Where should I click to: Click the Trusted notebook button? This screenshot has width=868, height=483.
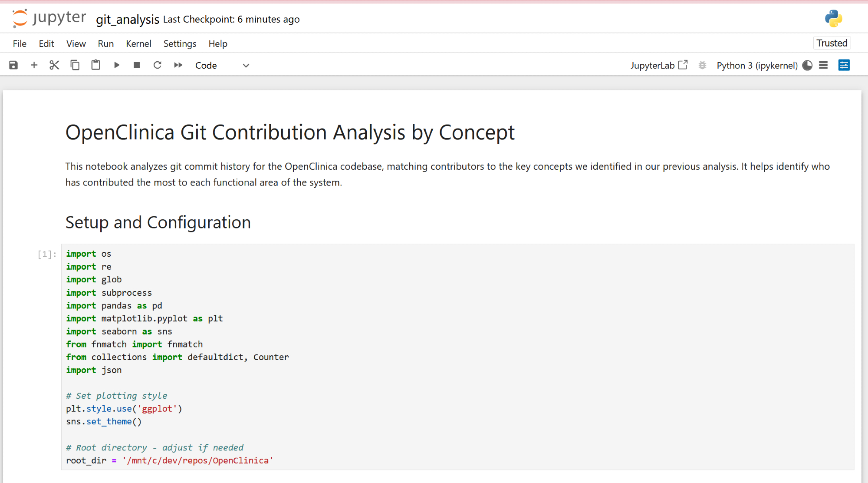coord(832,43)
